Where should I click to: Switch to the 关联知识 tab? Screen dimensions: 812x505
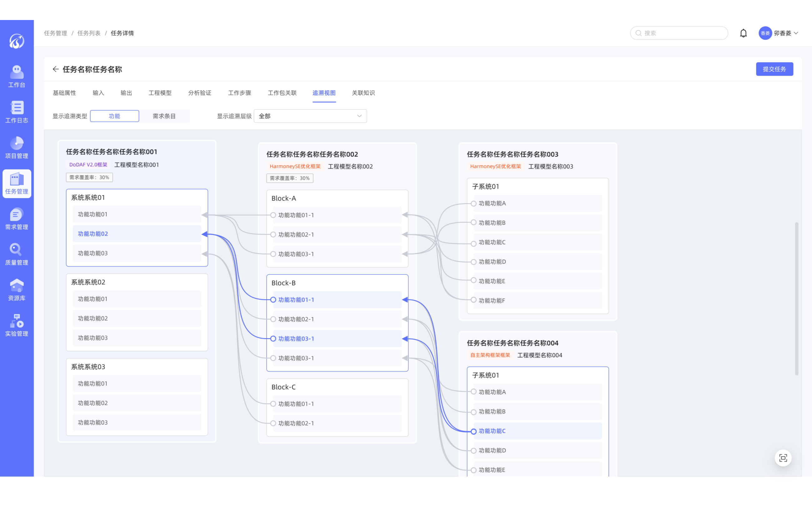(x=363, y=93)
